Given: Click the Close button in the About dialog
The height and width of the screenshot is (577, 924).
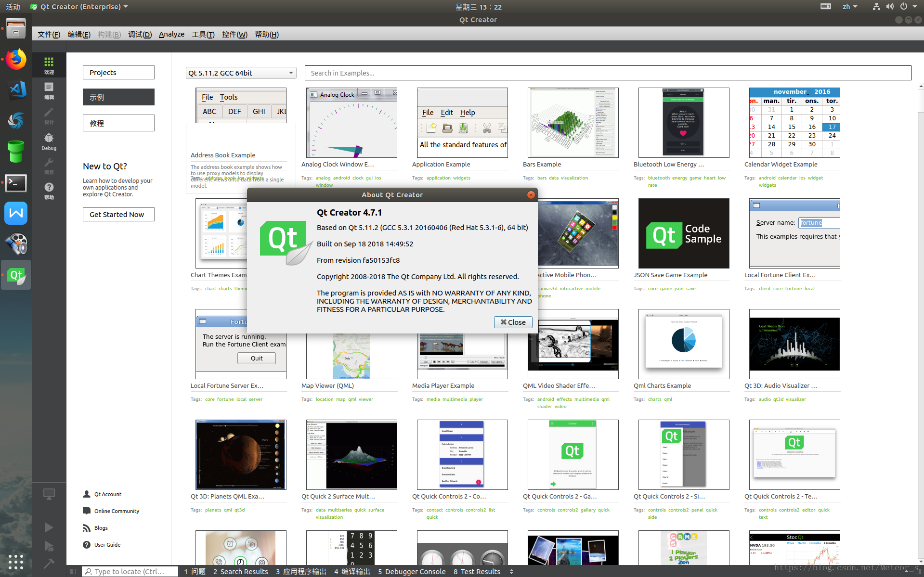Looking at the screenshot, I should pyautogui.click(x=513, y=322).
